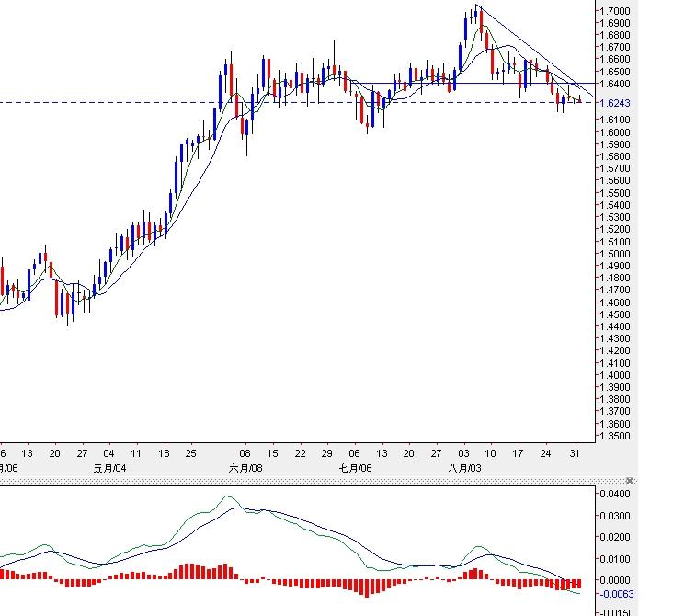Click the MACD value label -0.0063
Image resolution: width=673 pixels, height=616 pixels.
click(x=616, y=594)
